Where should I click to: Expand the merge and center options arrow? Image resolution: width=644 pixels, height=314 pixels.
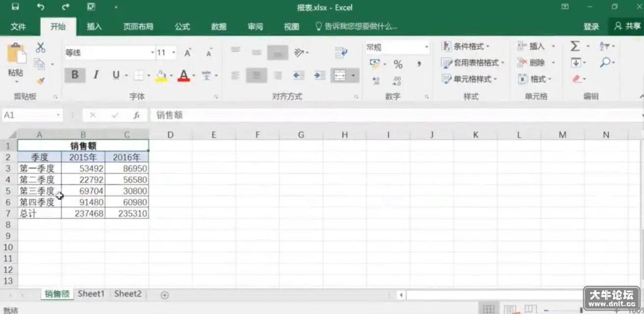click(x=354, y=75)
